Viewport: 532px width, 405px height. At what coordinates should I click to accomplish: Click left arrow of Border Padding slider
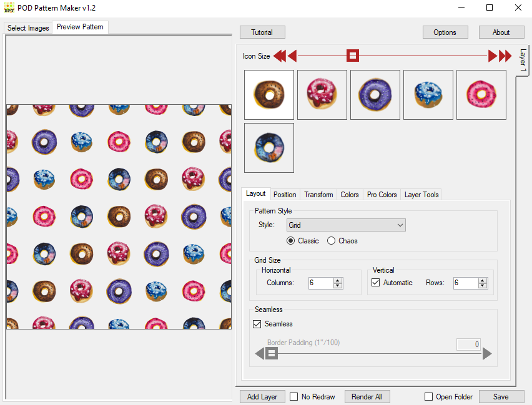point(260,354)
